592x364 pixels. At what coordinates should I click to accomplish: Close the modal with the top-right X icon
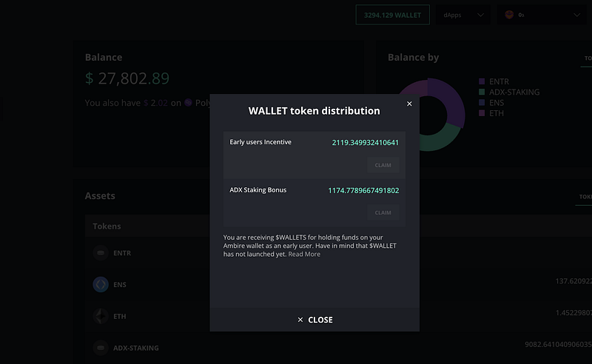pyautogui.click(x=409, y=104)
